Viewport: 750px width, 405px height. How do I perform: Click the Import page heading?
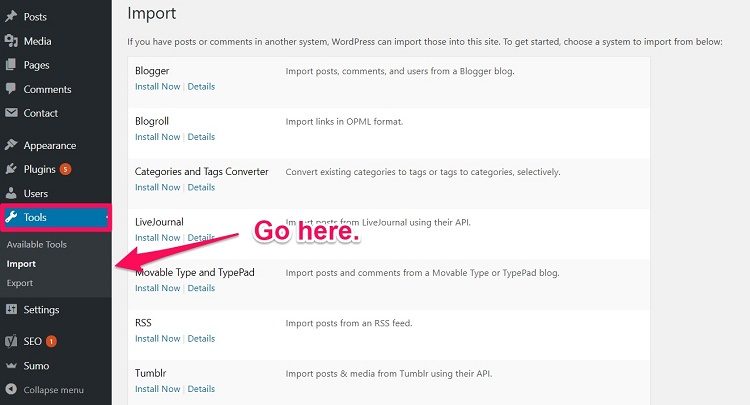[152, 14]
